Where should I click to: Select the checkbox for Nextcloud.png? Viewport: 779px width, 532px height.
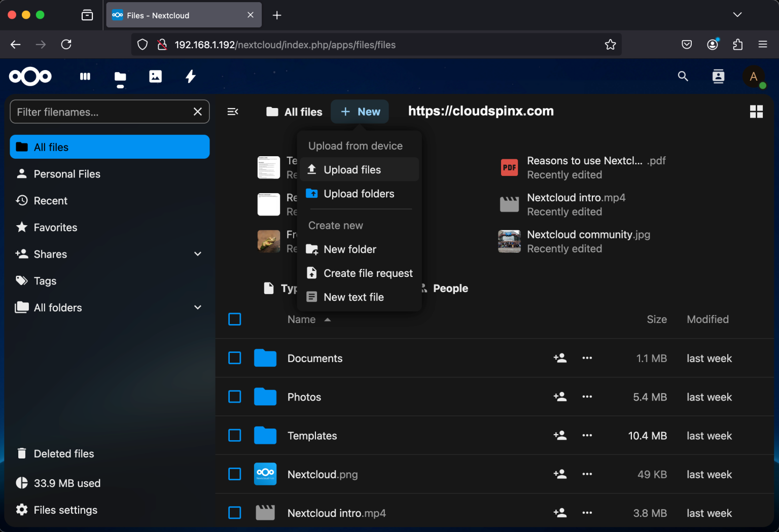pyautogui.click(x=235, y=474)
